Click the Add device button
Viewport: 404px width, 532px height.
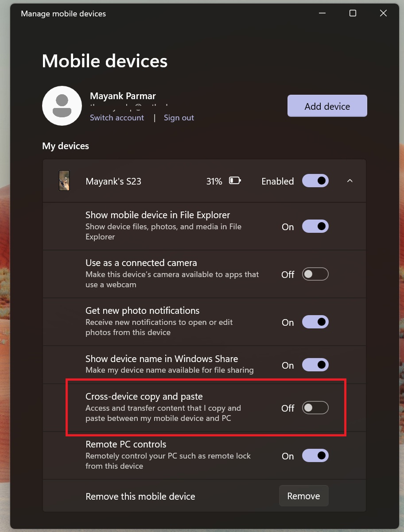point(327,106)
